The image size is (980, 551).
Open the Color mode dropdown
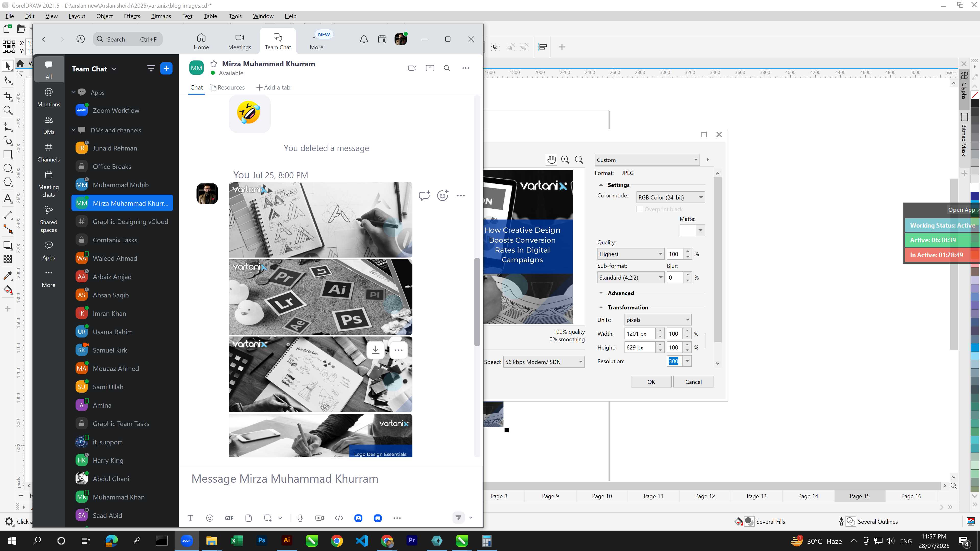670,197
